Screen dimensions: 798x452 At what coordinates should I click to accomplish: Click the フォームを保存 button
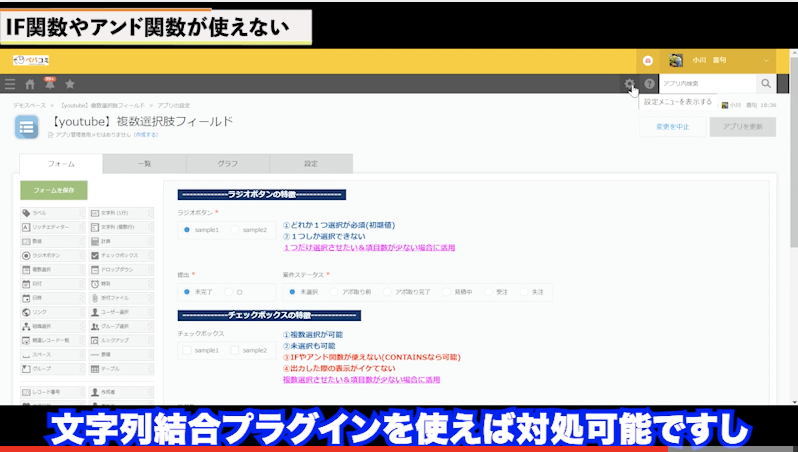point(53,190)
